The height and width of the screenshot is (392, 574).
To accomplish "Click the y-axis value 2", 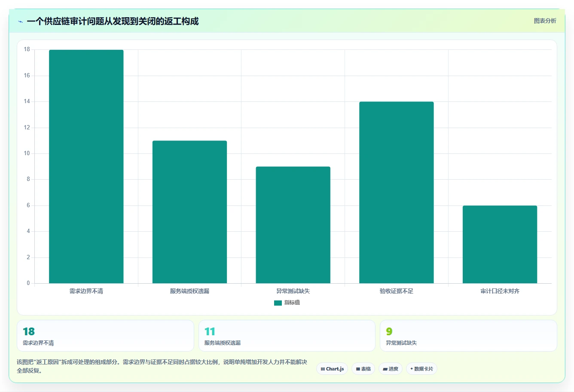I will (x=28, y=257).
